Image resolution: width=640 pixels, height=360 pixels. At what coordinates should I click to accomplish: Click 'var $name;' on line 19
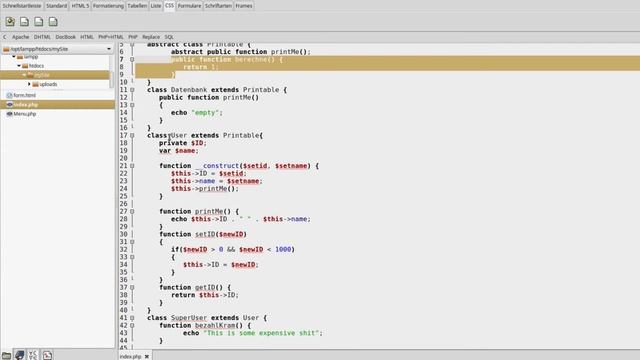click(x=179, y=151)
